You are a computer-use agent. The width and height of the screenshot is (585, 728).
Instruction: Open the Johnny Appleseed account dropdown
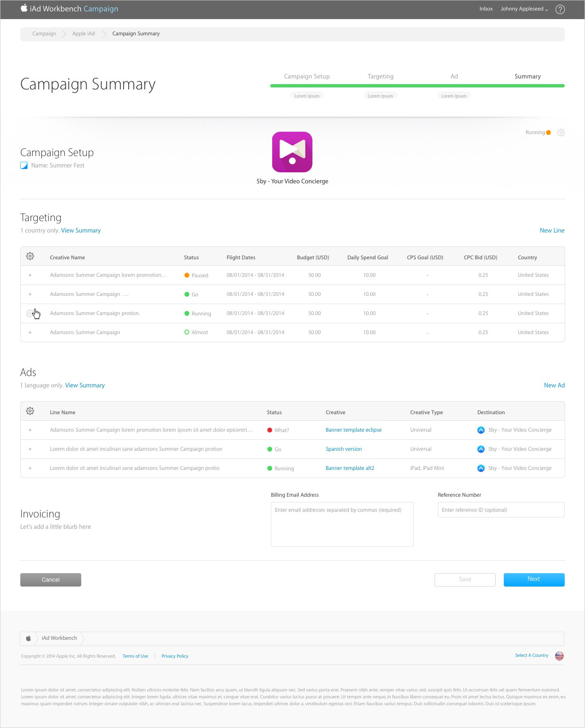(524, 9)
